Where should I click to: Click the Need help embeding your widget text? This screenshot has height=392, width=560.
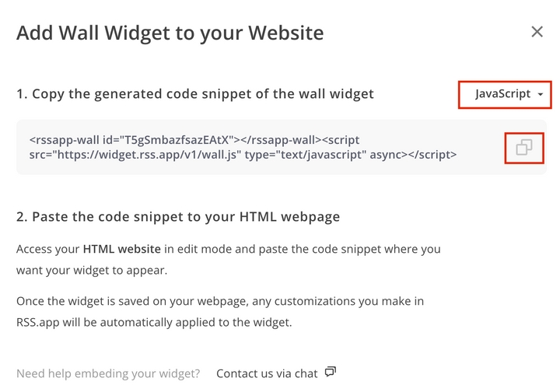coord(108,373)
